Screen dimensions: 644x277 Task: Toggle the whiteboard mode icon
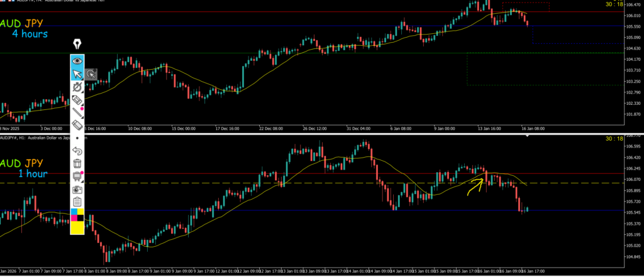77,176
